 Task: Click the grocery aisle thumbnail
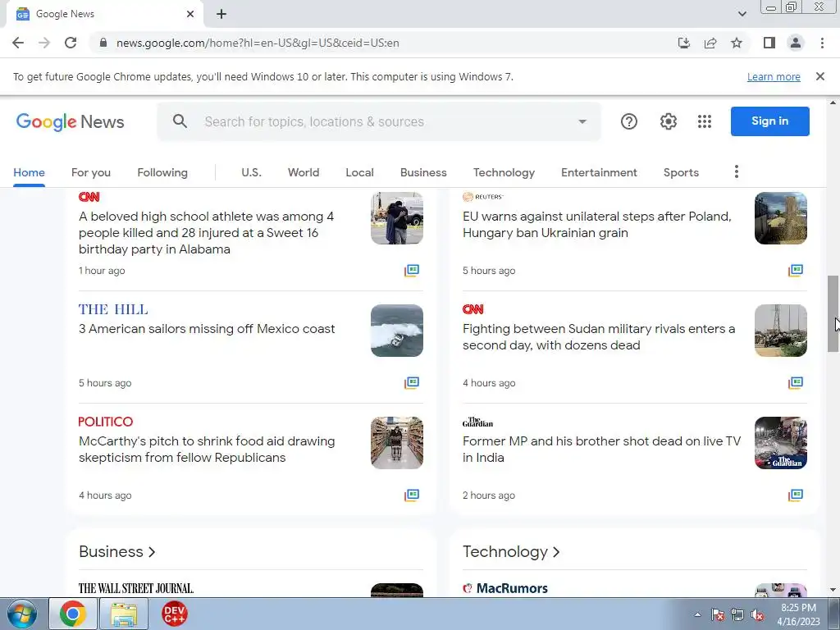[397, 443]
